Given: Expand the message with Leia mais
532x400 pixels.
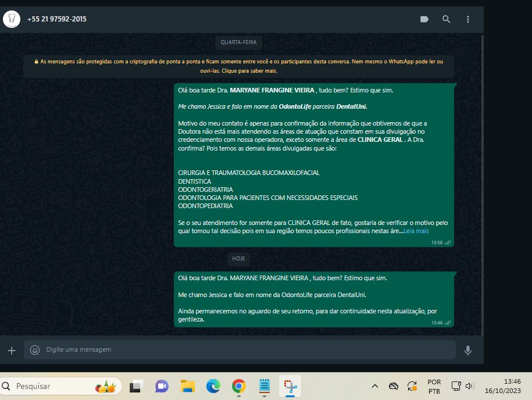Looking at the screenshot, I should click(x=416, y=231).
